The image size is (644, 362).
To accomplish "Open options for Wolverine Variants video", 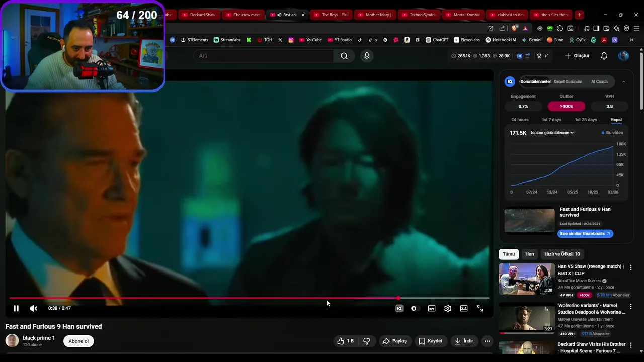I will point(630,306).
